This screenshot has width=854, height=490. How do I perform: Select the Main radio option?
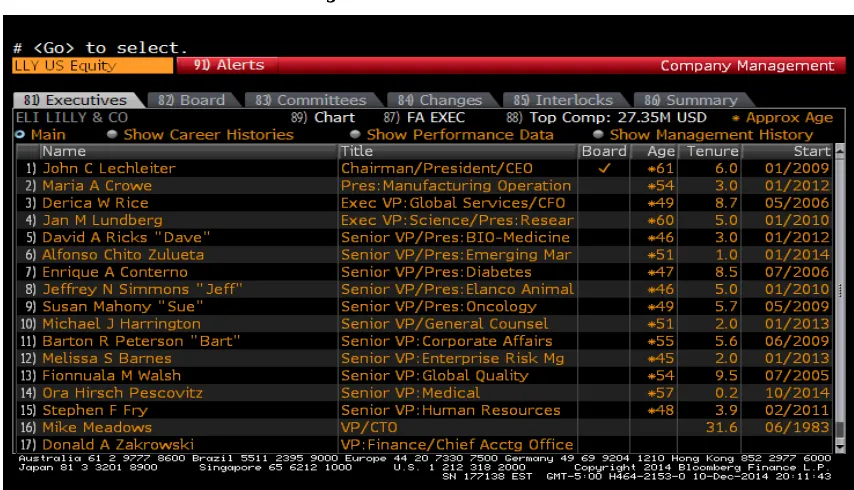pyautogui.click(x=41, y=134)
